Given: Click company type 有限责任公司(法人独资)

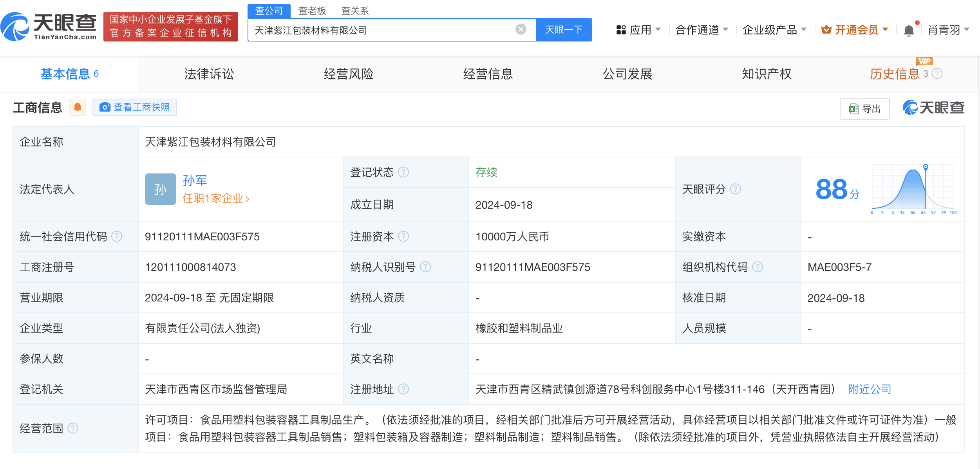Looking at the screenshot, I should point(203,328).
